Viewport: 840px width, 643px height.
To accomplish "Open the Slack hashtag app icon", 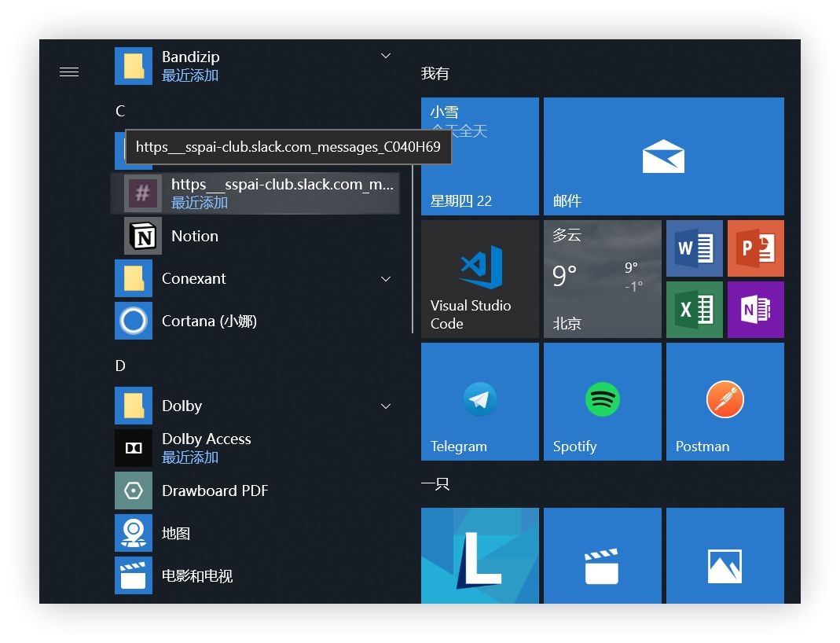I will (x=142, y=193).
